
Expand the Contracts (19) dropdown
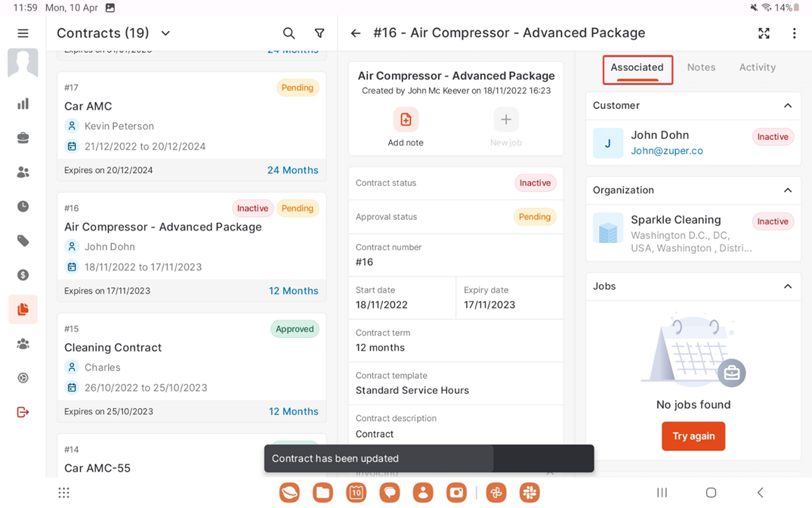pyautogui.click(x=165, y=33)
